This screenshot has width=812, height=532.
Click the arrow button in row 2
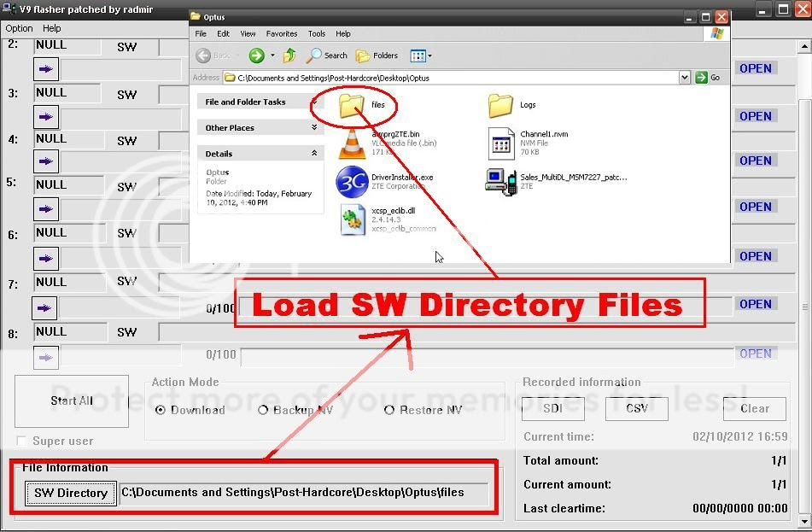point(46,69)
